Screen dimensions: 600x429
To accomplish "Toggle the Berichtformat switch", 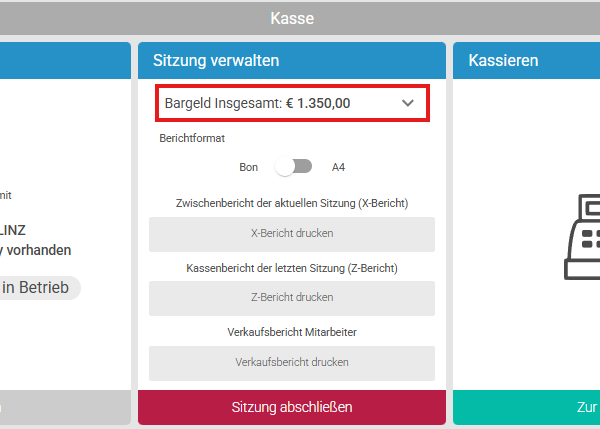I will coord(294,166).
